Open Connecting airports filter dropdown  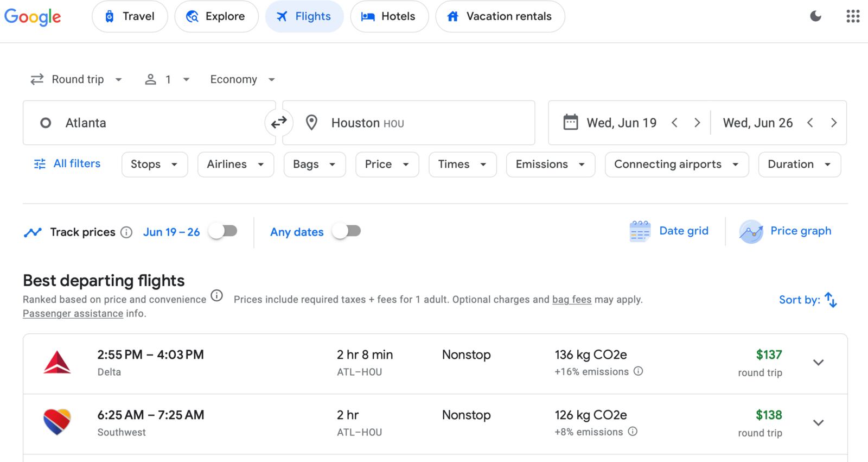pos(676,164)
